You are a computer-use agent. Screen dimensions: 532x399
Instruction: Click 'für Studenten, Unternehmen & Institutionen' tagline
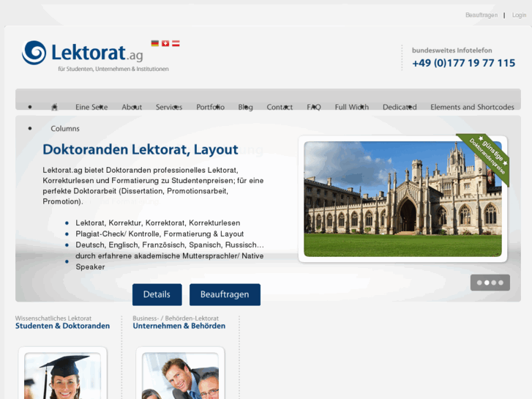tap(113, 69)
